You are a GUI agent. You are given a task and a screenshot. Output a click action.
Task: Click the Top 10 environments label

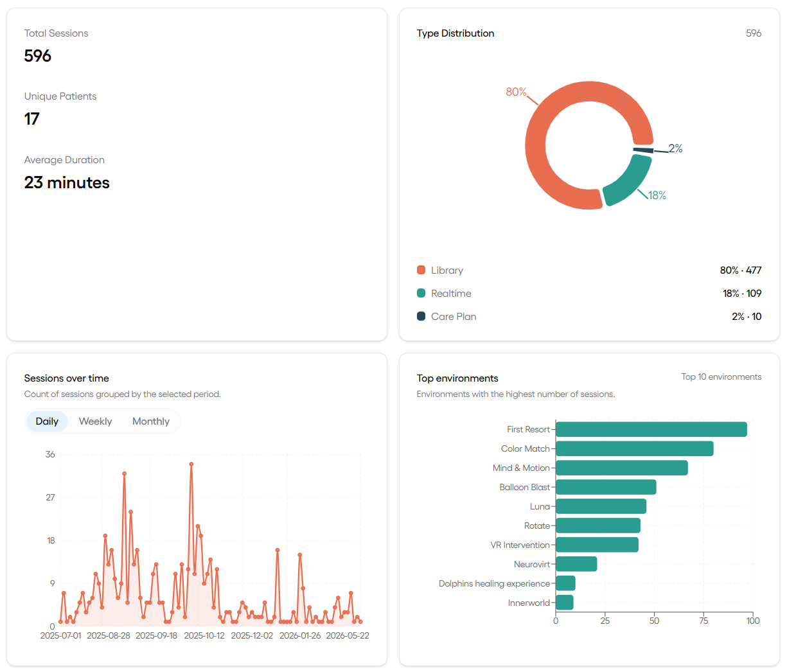[721, 377]
